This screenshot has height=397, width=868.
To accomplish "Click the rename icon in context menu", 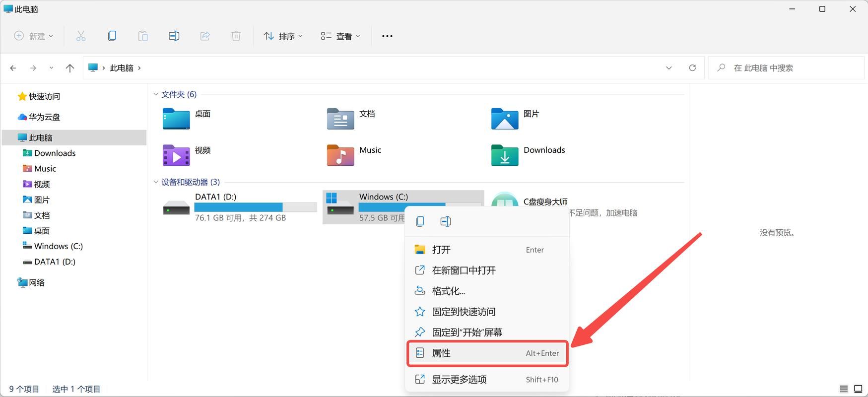I will coord(446,221).
